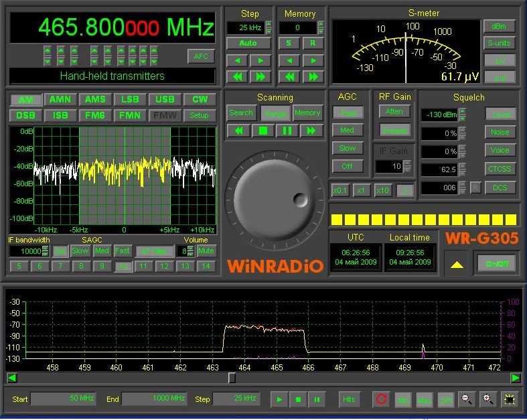The width and height of the screenshot is (527, 420).
Task: Toggle the RF Preamp
Action: coord(395,130)
